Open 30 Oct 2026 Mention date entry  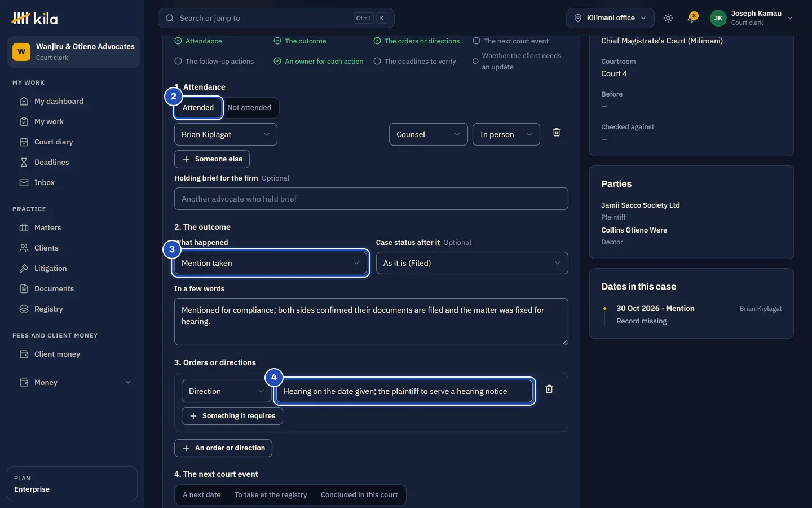pos(655,308)
